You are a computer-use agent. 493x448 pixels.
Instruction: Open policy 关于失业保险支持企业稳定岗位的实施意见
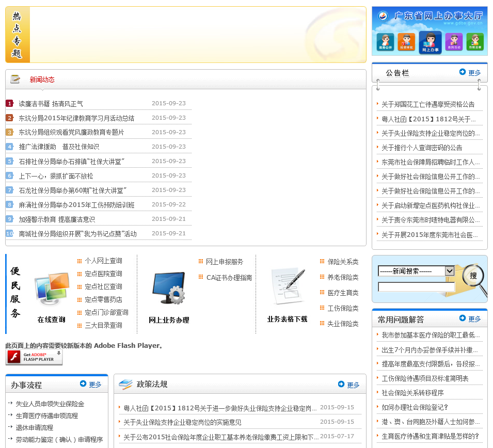tap(182, 422)
